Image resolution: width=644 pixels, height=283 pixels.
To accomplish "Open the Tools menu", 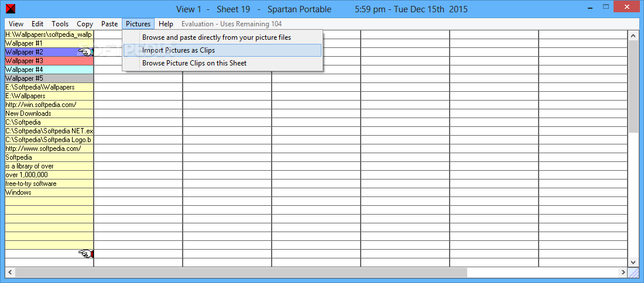I will tap(60, 24).
